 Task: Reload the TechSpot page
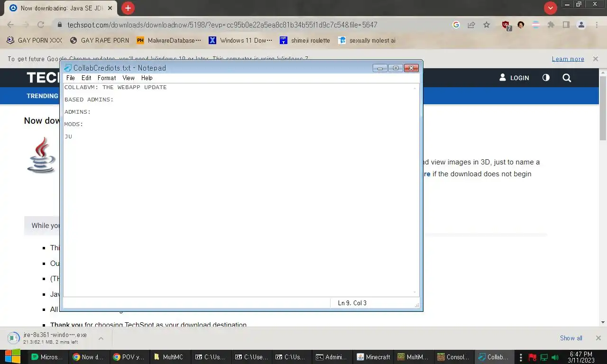[41, 25]
